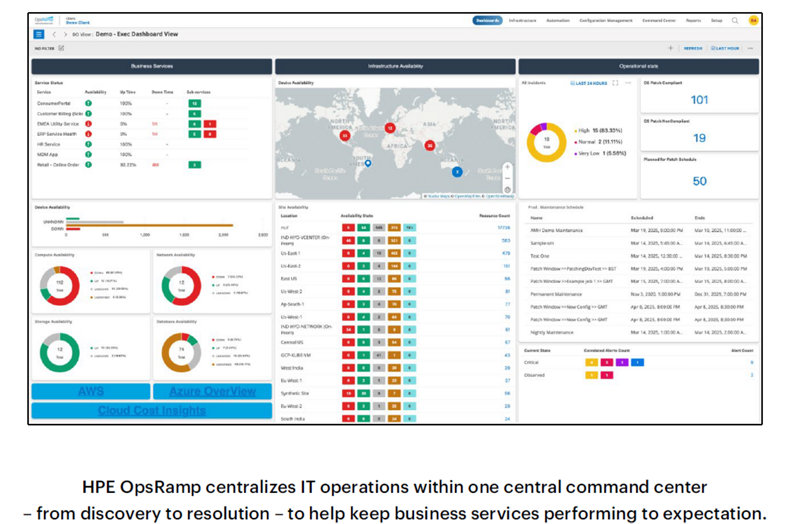Click the OpsRamp logo
800x524 pixels.
click(x=44, y=20)
